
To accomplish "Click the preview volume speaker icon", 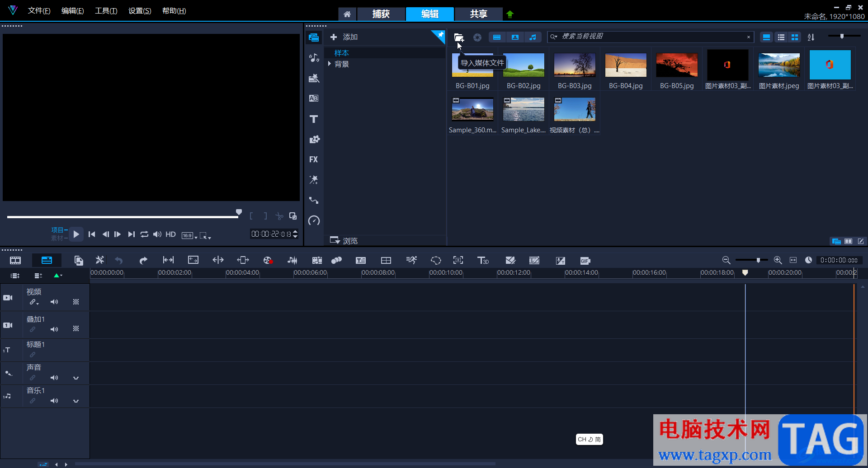I will pos(157,234).
